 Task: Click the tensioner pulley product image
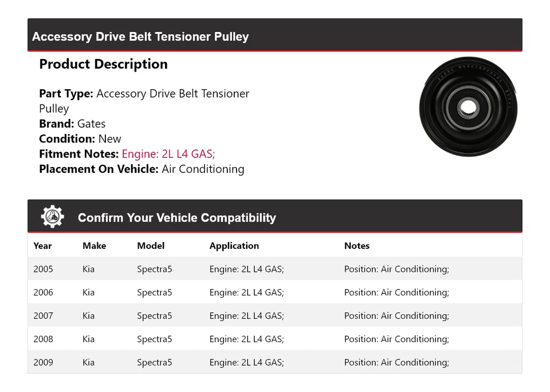coord(467,106)
